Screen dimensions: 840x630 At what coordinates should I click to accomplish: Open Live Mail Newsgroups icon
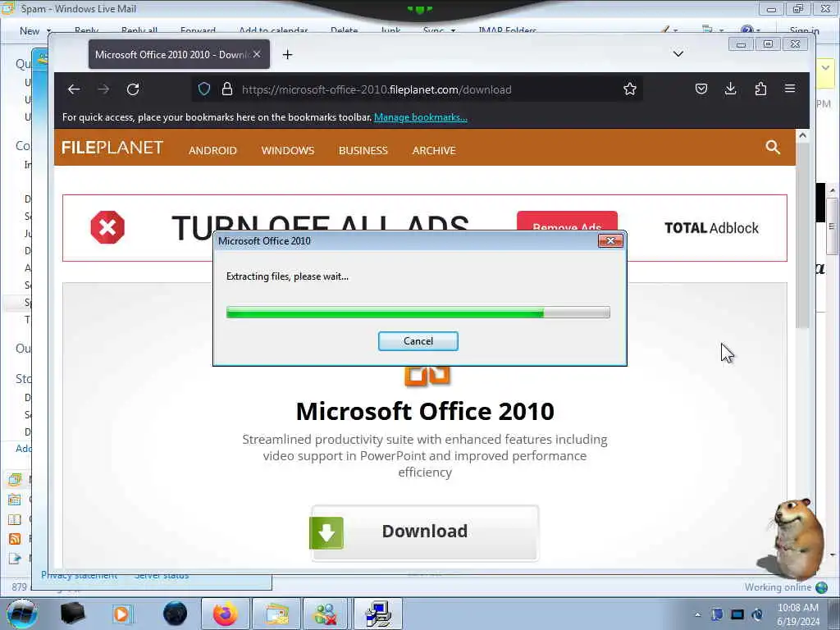(x=15, y=559)
